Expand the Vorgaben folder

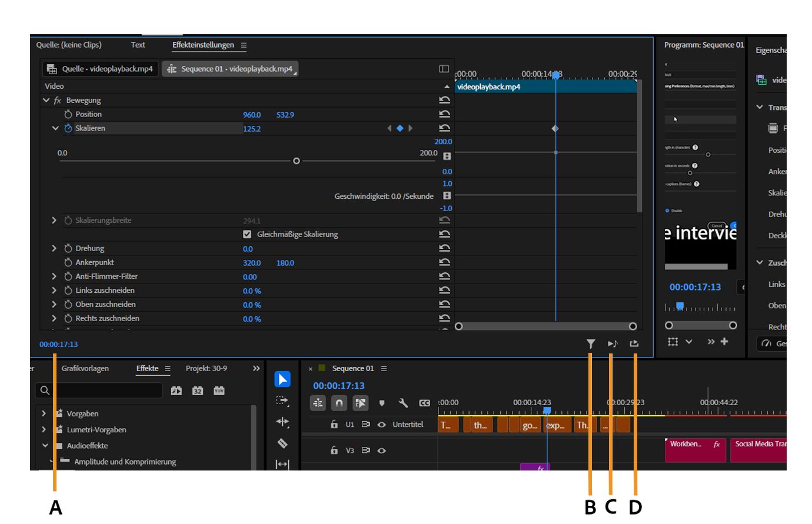[44, 413]
